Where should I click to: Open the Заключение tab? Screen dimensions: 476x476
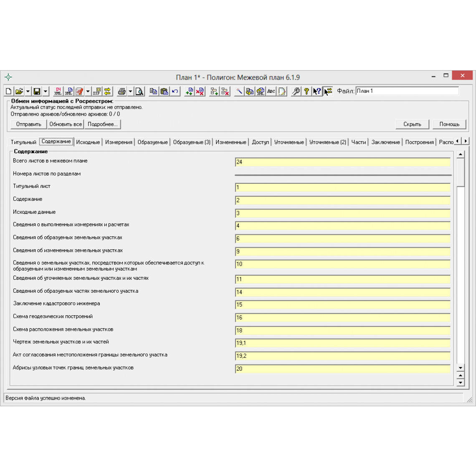pos(385,142)
